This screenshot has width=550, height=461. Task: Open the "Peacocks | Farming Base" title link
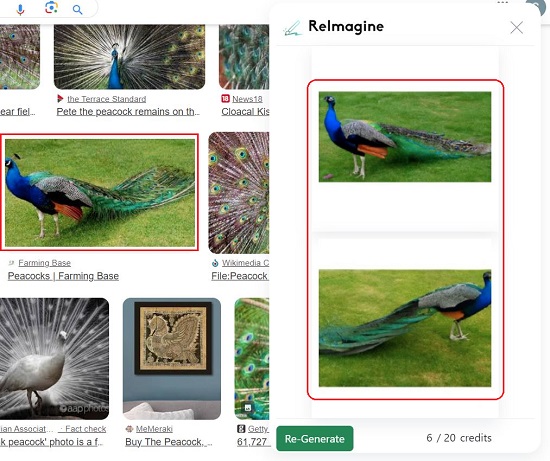pos(63,276)
